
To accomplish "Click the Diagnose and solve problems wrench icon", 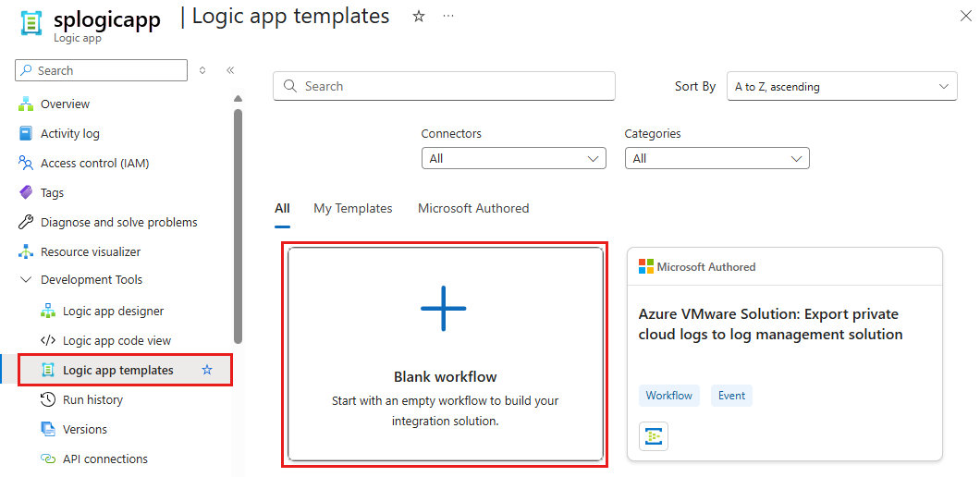I will 26,222.
